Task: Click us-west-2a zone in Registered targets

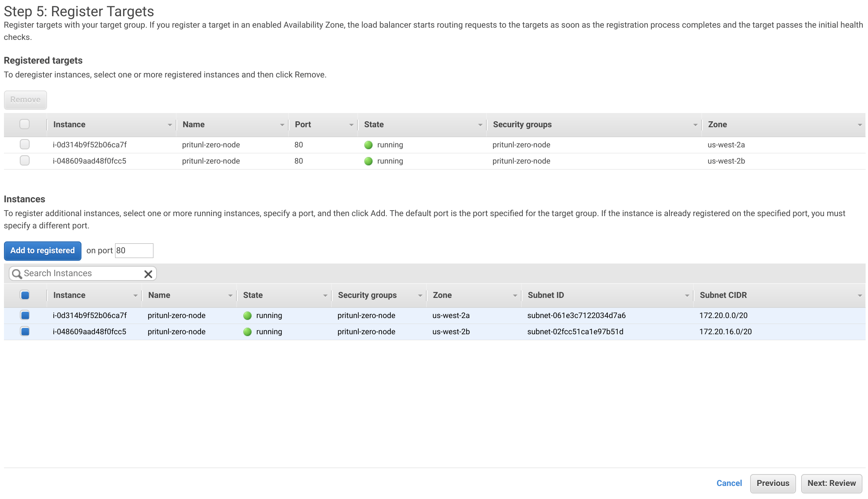Action: (726, 145)
